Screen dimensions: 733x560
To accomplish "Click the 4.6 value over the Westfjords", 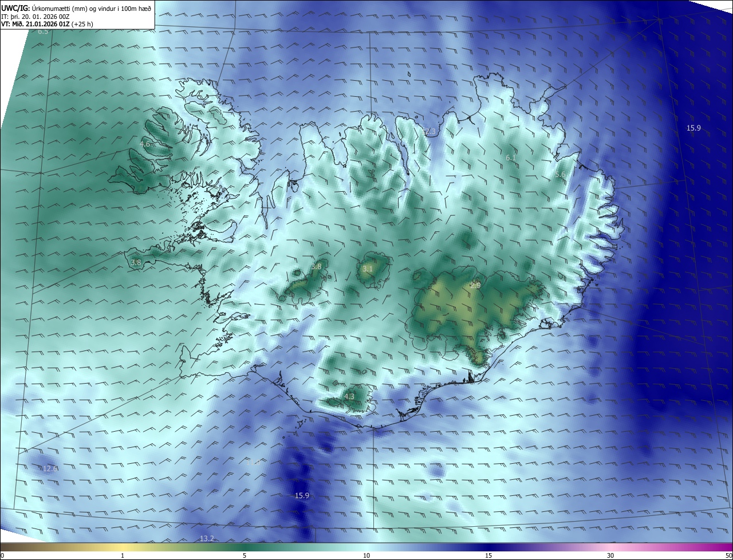I will click(144, 144).
